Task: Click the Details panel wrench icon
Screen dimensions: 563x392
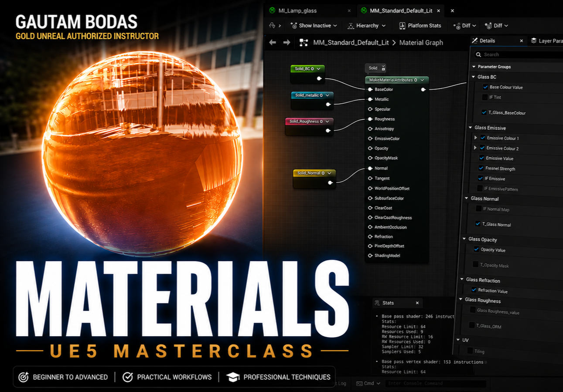Action: (x=475, y=41)
